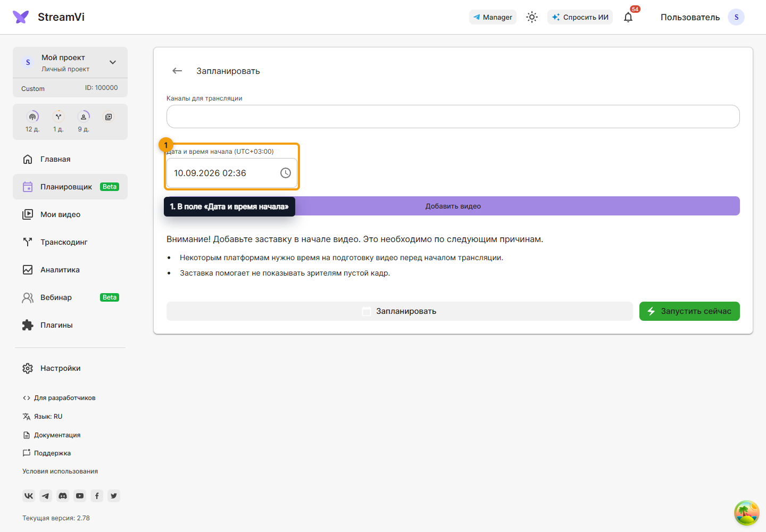The image size is (766, 532).
Task: Click the video library stat icon
Action: point(109,117)
